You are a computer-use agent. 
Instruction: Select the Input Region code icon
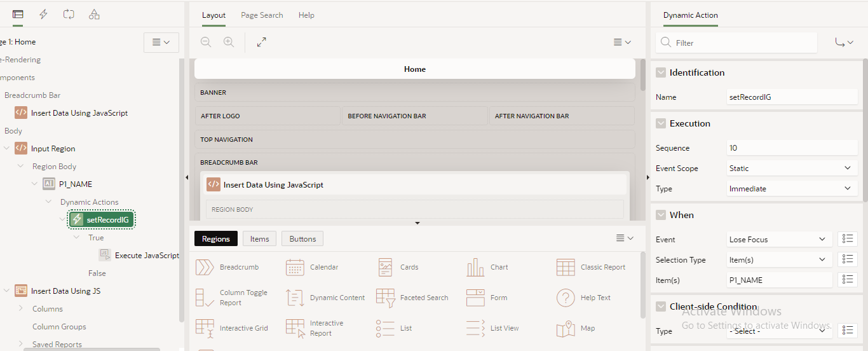pyautogui.click(x=21, y=149)
